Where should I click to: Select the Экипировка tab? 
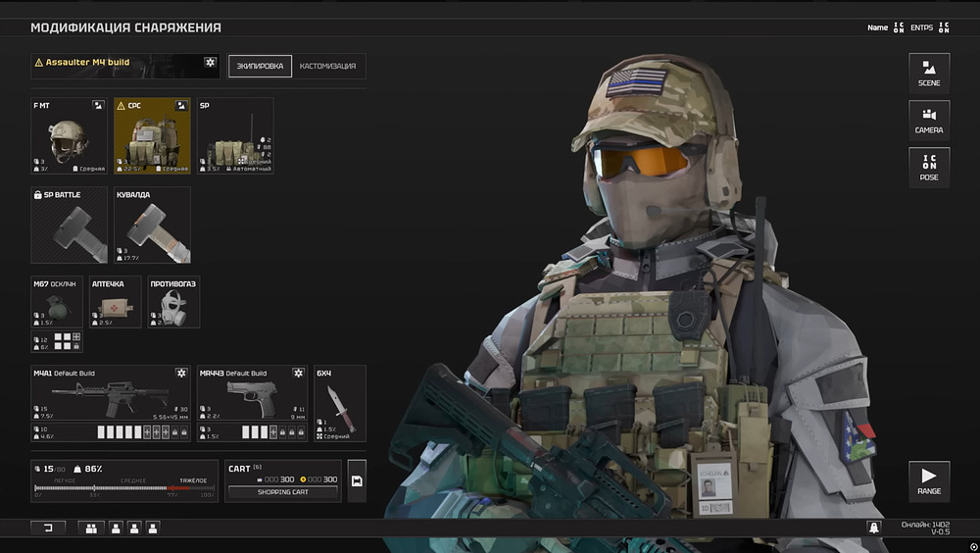click(260, 67)
